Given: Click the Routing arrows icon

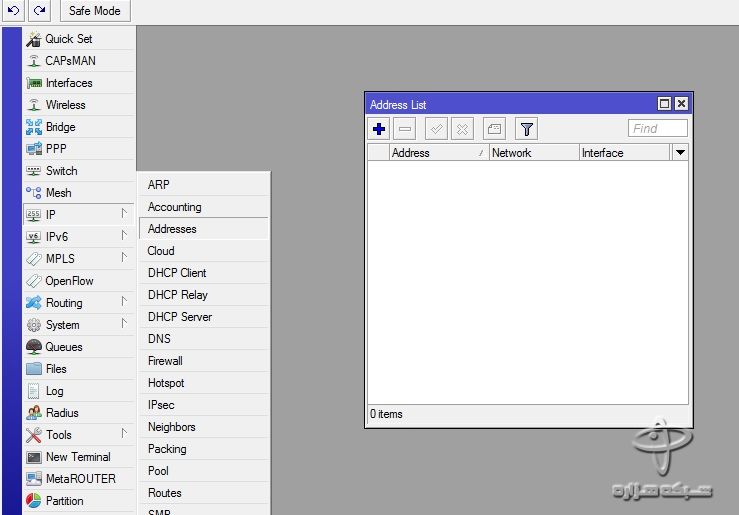Looking at the screenshot, I should point(33,302).
